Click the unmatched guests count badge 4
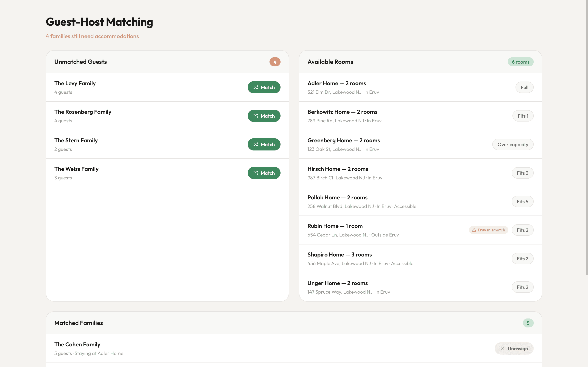 point(275,62)
